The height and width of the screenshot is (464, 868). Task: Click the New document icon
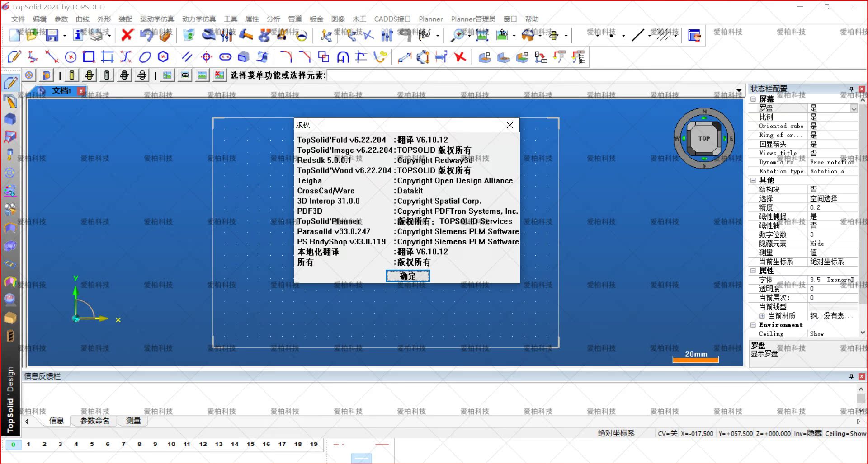point(15,35)
